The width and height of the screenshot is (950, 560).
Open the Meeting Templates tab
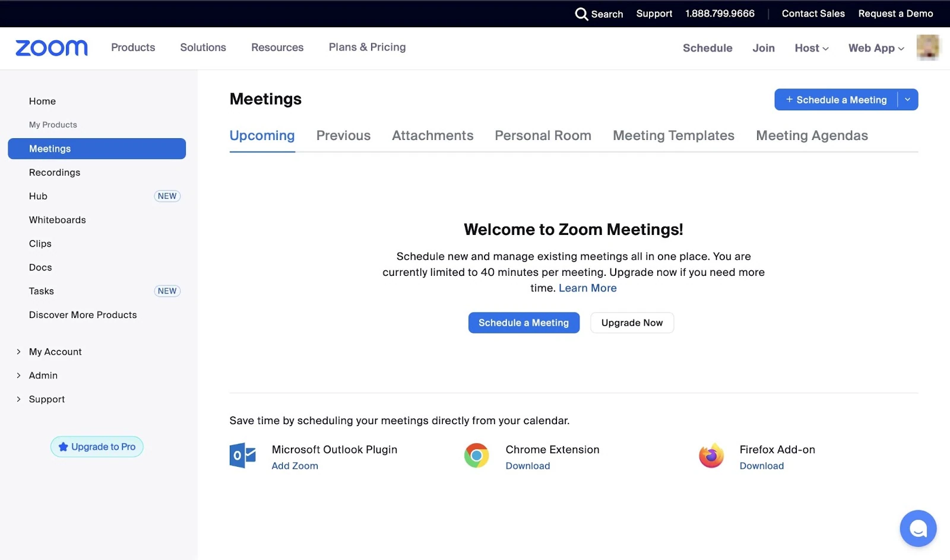coord(674,136)
